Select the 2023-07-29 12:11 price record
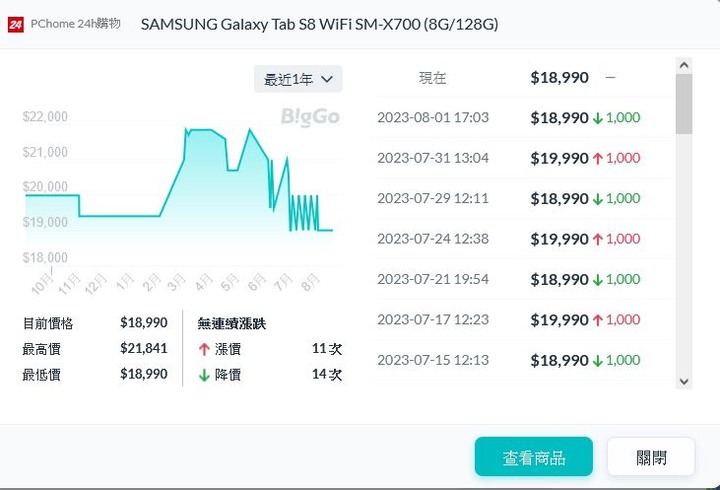 (521, 199)
